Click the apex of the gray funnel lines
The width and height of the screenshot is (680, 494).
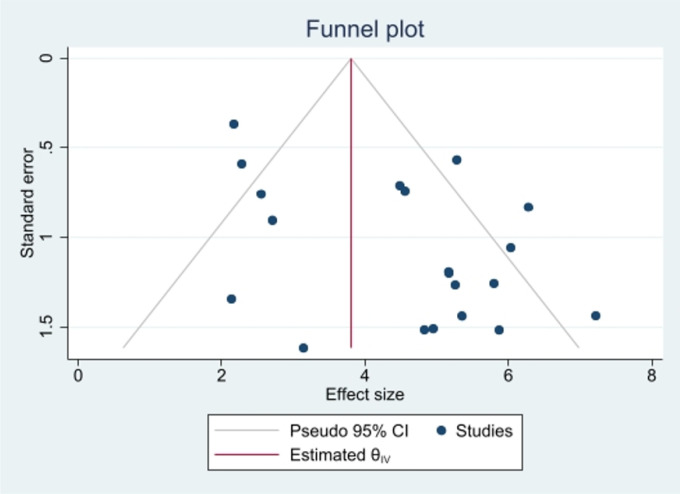[351, 58]
